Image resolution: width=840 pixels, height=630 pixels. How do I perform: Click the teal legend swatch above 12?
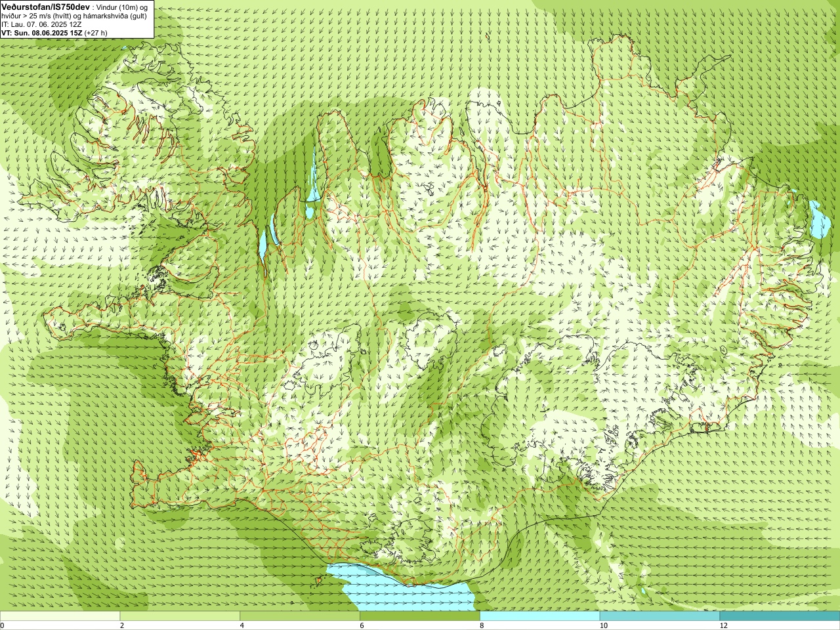(x=780, y=616)
